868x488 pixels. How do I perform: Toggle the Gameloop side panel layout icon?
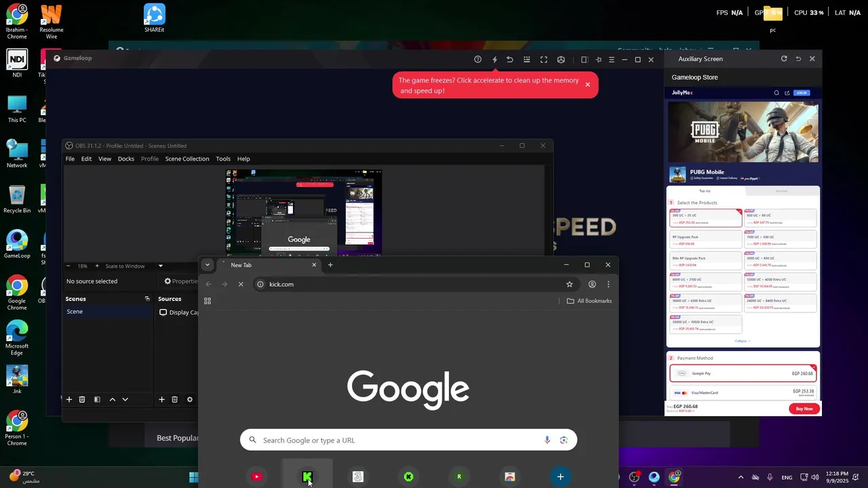[x=584, y=60]
